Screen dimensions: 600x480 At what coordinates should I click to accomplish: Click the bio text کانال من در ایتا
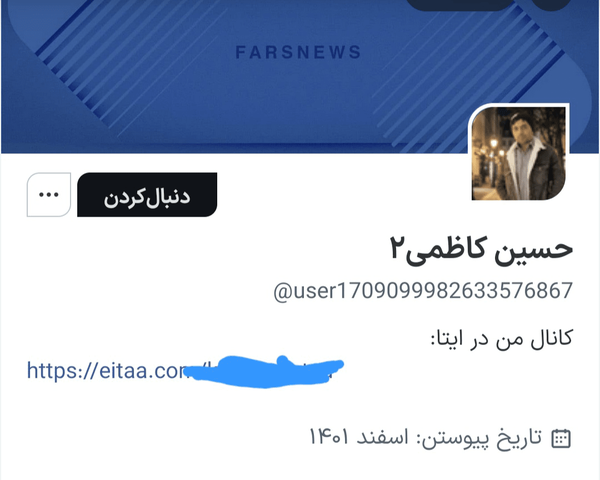click(x=502, y=338)
